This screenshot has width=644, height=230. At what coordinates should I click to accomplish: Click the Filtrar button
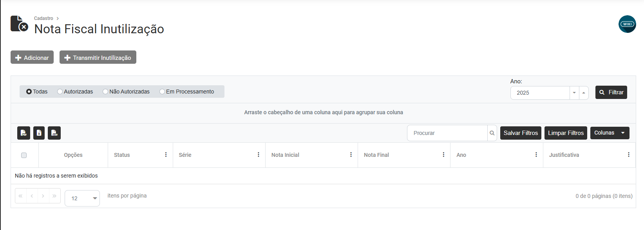click(611, 92)
